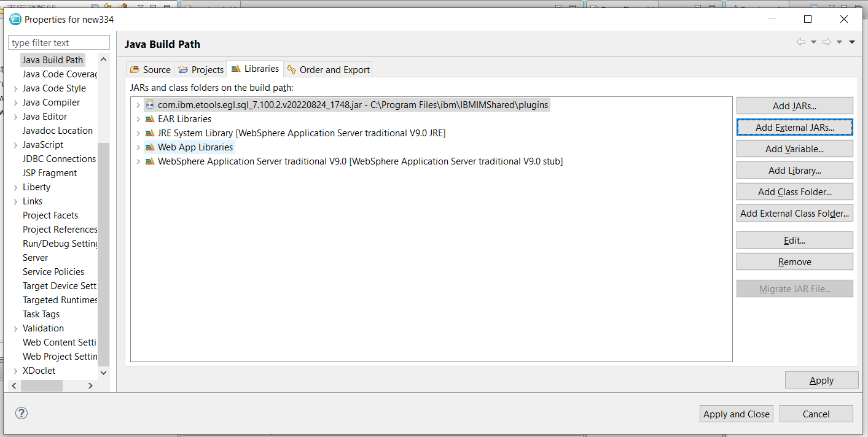The image size is (868, 437).
Task: Go forward using the right arrow icon
Action: pos(827,42)
